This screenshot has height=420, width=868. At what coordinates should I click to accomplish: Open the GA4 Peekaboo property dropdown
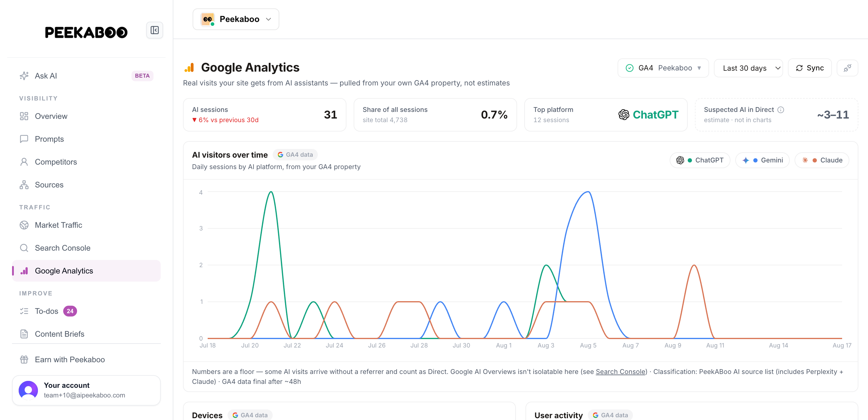663,68
